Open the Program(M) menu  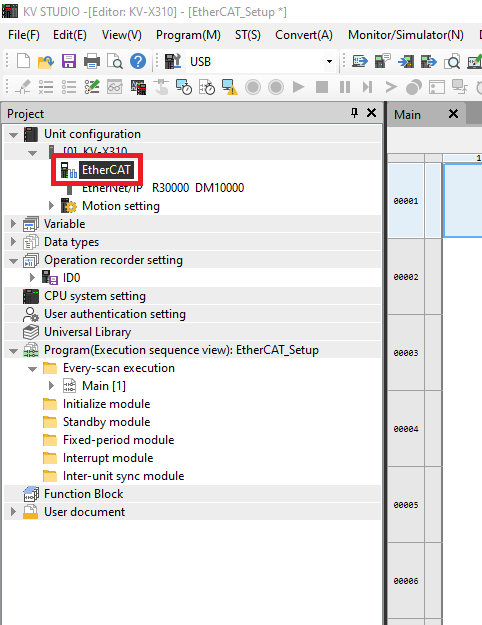tap(188, 35)
